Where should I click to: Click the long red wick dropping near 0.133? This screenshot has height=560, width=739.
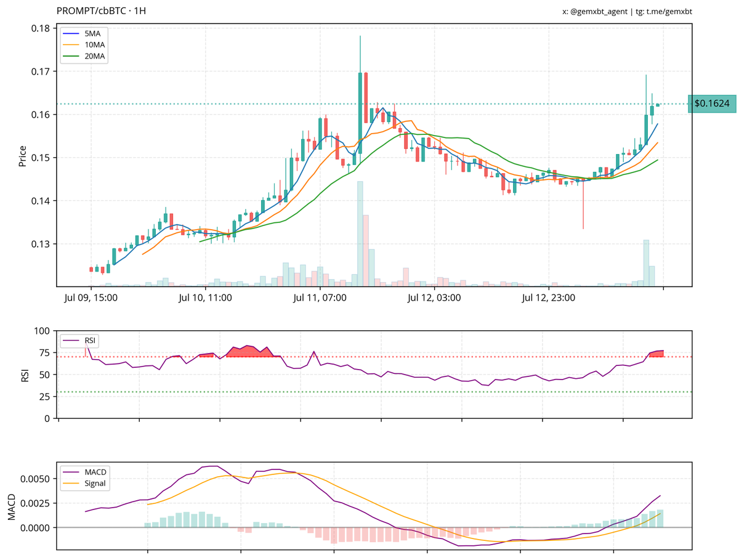click(x=583, y=204)
